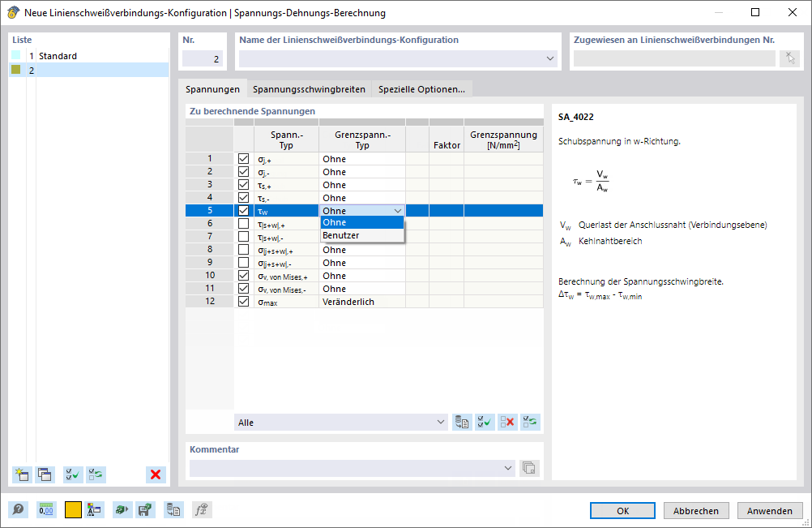Uncheck the σj,- stress checkbox in row 2
The image size is (812, 528).
point(243,171)
